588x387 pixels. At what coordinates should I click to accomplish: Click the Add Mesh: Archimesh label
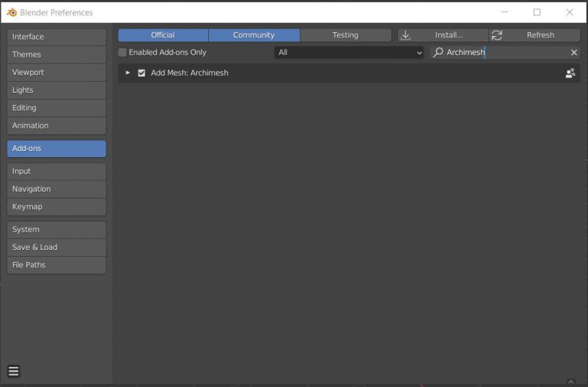point(189,73)
